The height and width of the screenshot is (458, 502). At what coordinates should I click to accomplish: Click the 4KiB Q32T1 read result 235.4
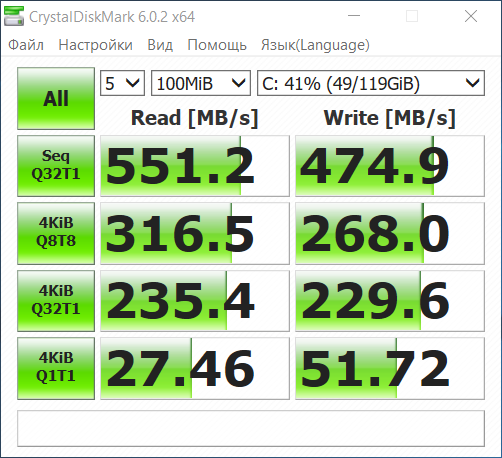pyautogui.click(x=195, y=301)
